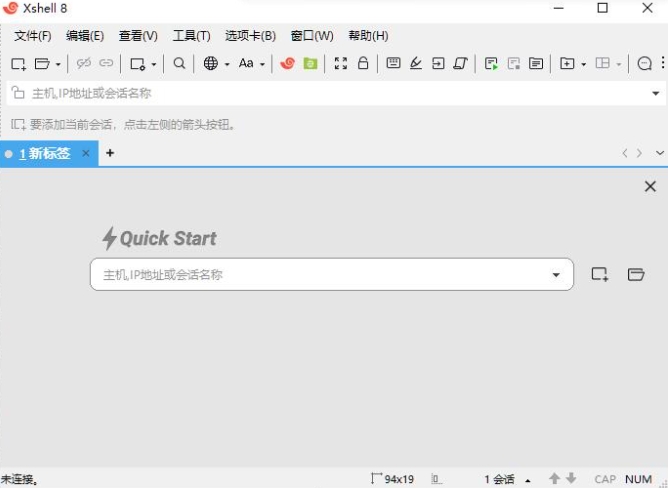Click open sessions folder icon beside Quick Start
The image size is (668, 488).
click(636, 275)
